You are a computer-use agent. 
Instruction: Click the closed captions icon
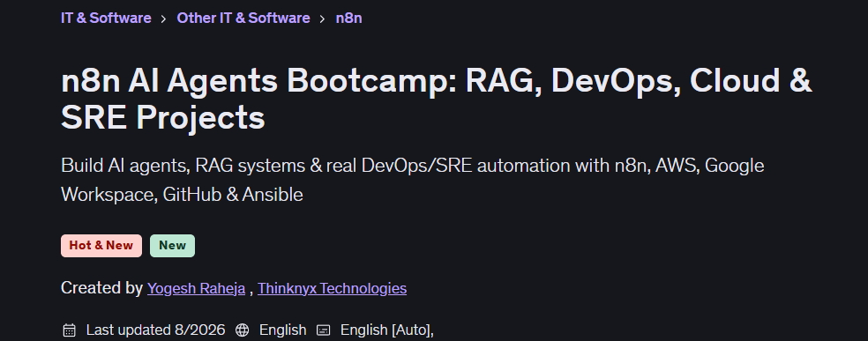coord(323,330)
